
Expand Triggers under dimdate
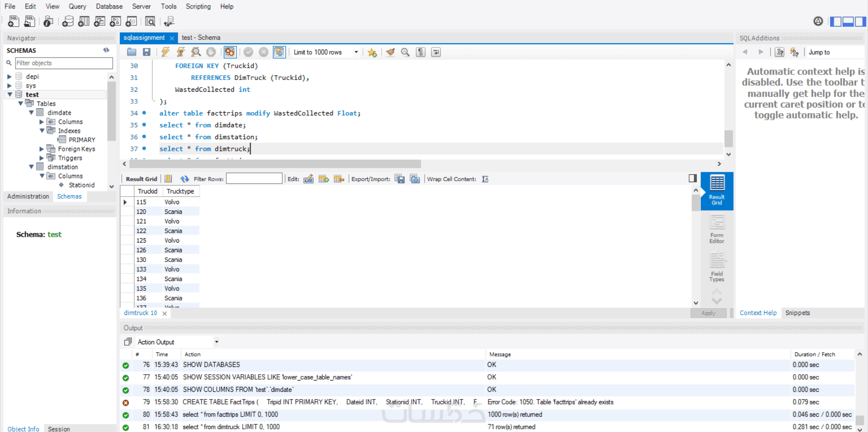42,158
